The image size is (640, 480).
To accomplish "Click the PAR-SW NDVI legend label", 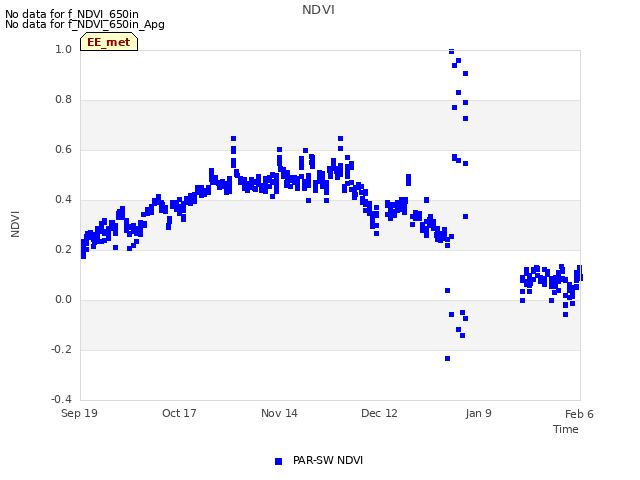I will tap(328, 460).
